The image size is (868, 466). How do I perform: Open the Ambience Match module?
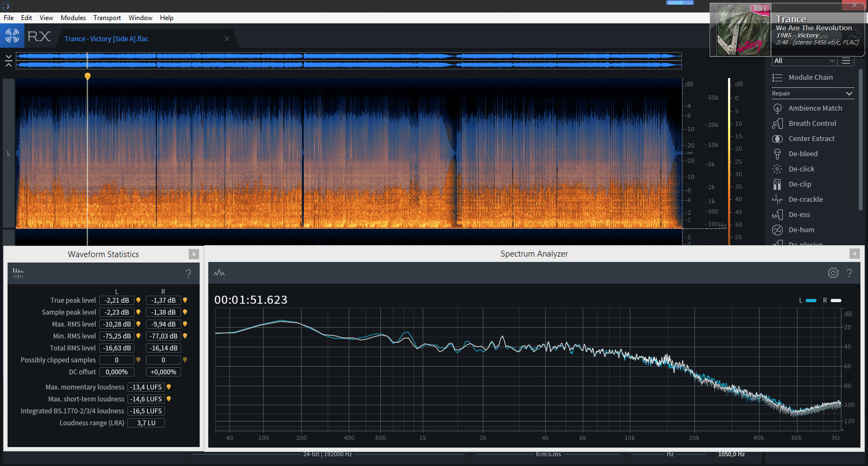(x=815, y=108)
